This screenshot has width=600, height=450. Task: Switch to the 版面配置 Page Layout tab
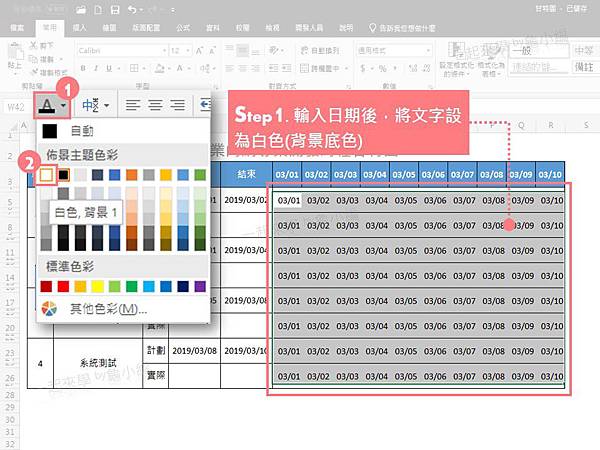point(146,28)
